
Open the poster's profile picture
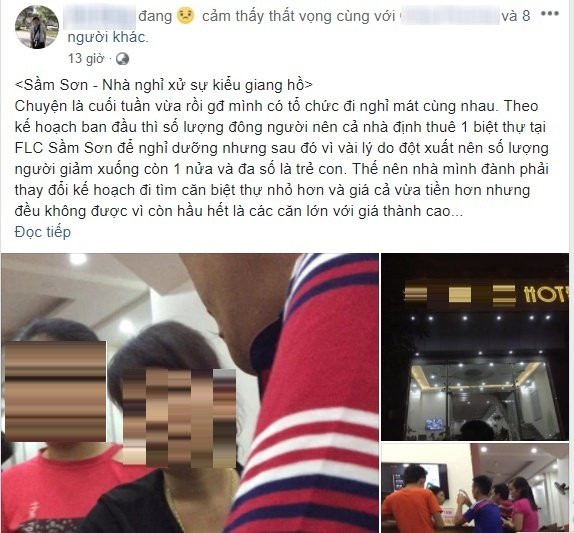click(37, 27)
